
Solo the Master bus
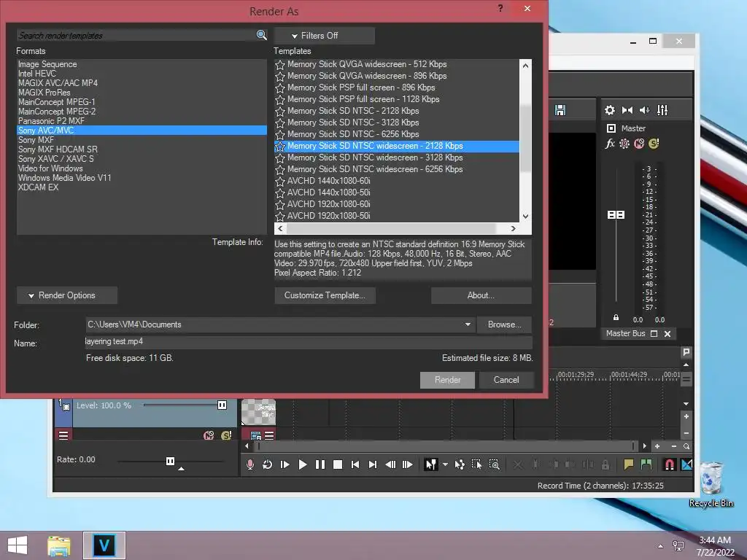click(654, 144)
